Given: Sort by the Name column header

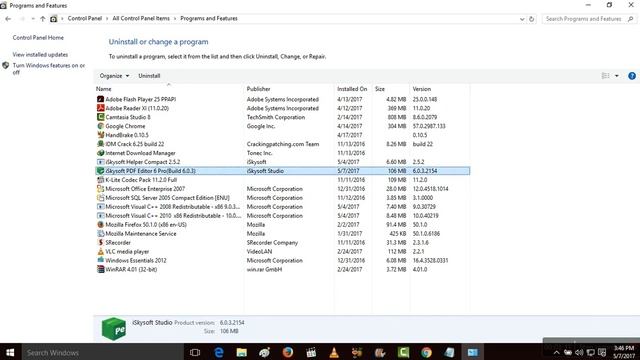Looking at the screenshot, I should (169, 89).
